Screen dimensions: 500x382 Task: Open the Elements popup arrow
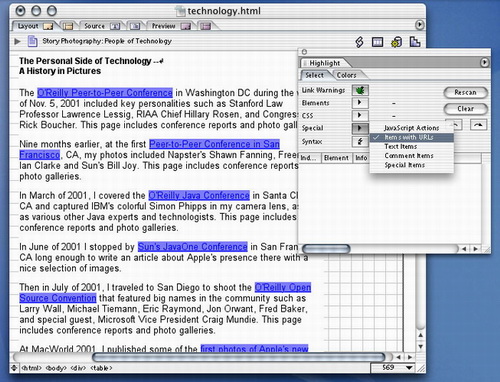click(x=360, y=103)
